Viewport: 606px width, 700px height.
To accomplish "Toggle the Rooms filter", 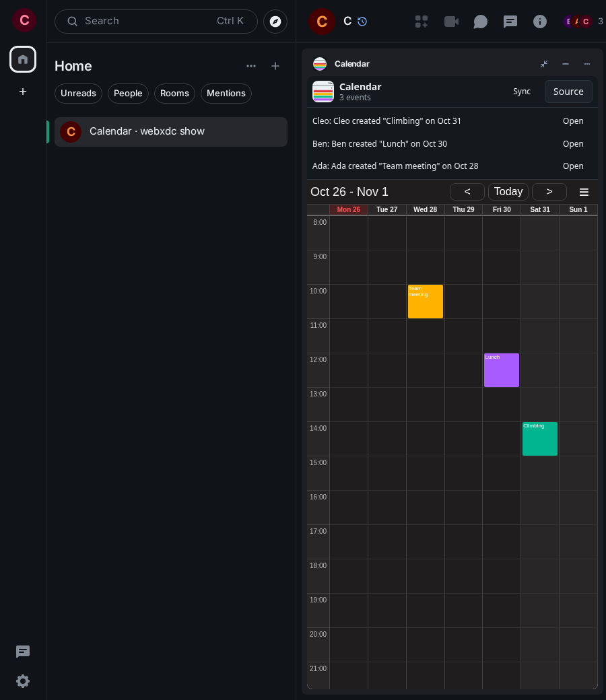I will pos(174,94).
